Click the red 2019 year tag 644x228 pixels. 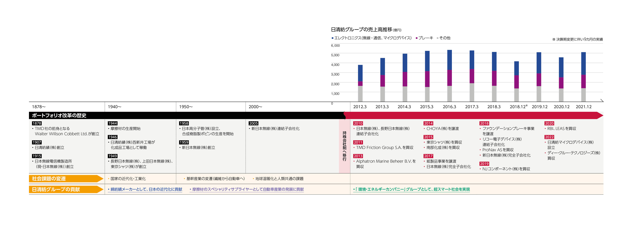[484, 163]
